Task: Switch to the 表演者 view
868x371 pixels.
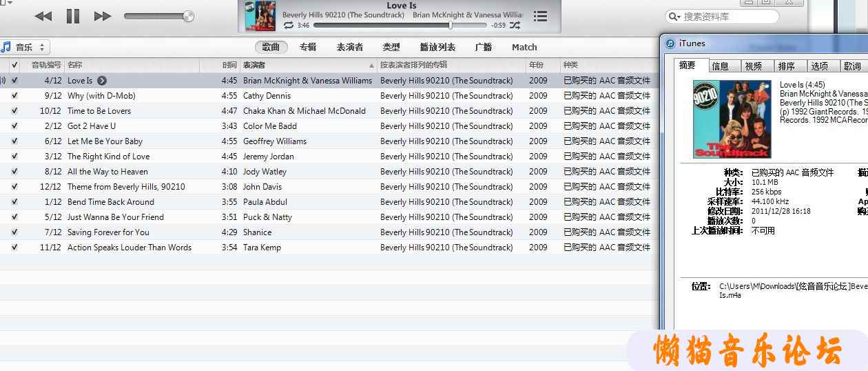Action: tap(350, 47)
